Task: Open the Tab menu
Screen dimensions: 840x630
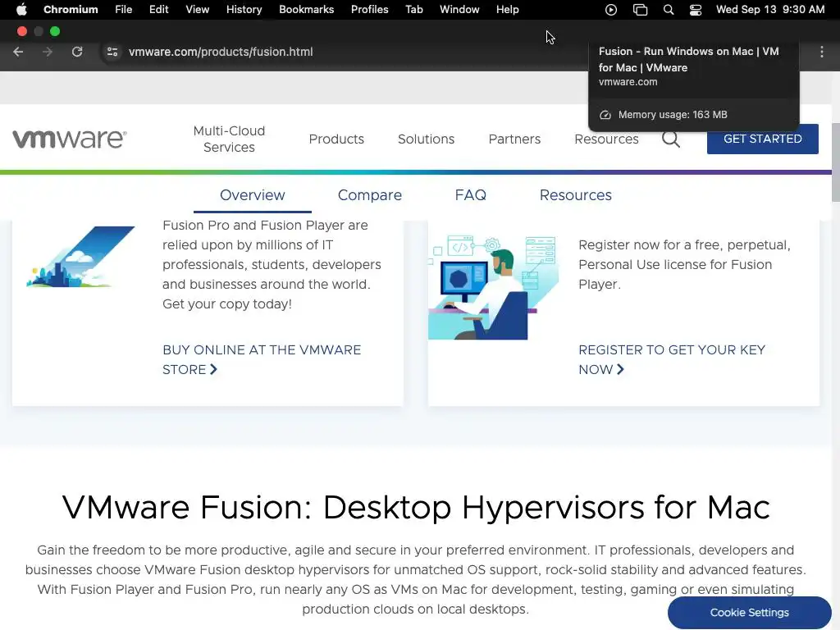Action: coord(414,10)
